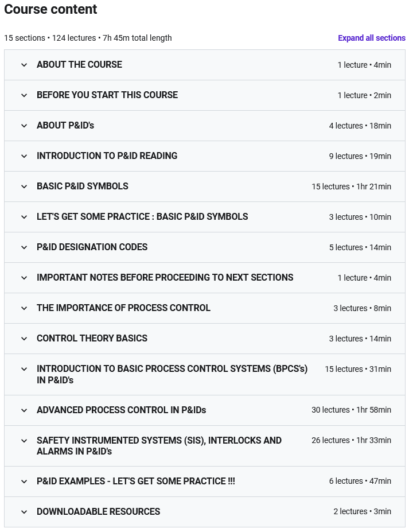Image resolution: width=409 pixels, height=532 pixels.
Task: Click THE IMPORTANCE OF PROCESS CONTROL title
Action: pyautogui.click(x=123, y=308)
